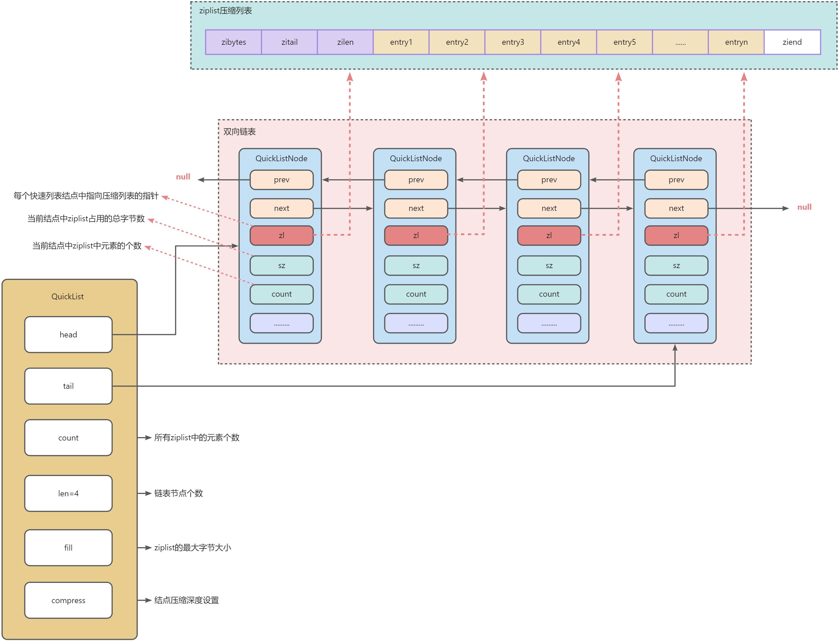Select the ziplist的最大字节大小 annotation
The image size is (840, 641).
[x=192, y=548]
